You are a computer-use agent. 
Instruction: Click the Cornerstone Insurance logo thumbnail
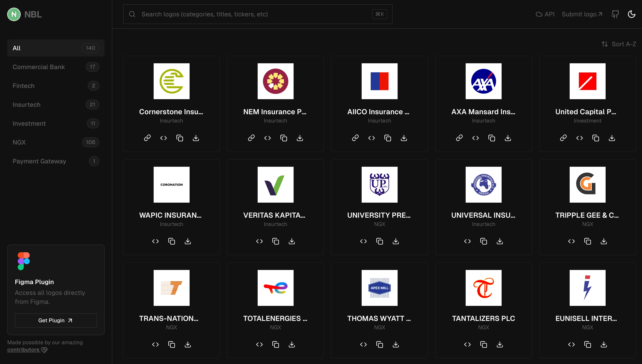tap(172, 81)
